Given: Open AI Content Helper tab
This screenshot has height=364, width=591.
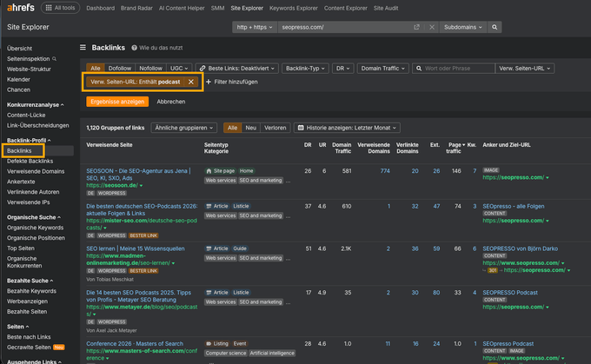Looking at the screenshot, I should tap(182, 8).
